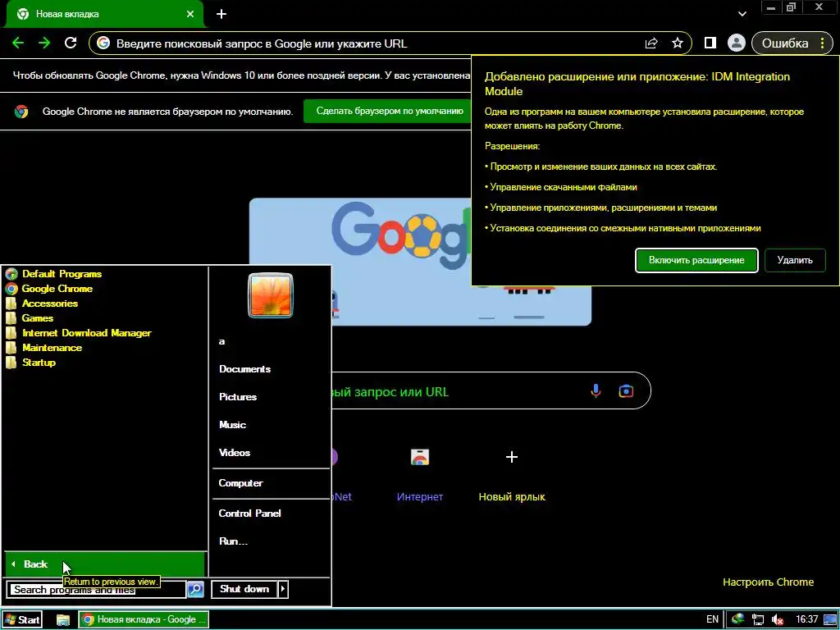Close the Новая вкладка tab

pos(190,14)
